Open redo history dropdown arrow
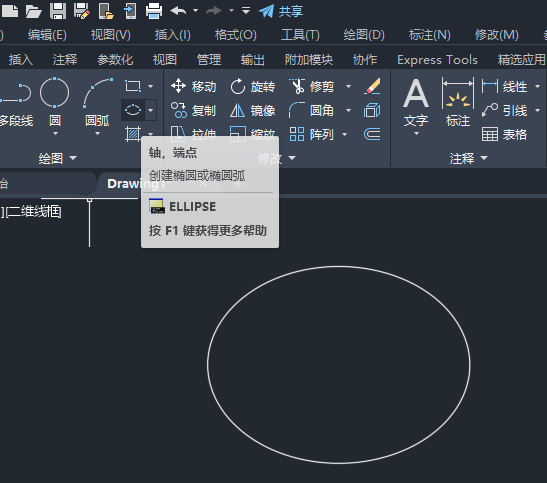The width and height of the screenshot is (547, 483). point(231,11)
